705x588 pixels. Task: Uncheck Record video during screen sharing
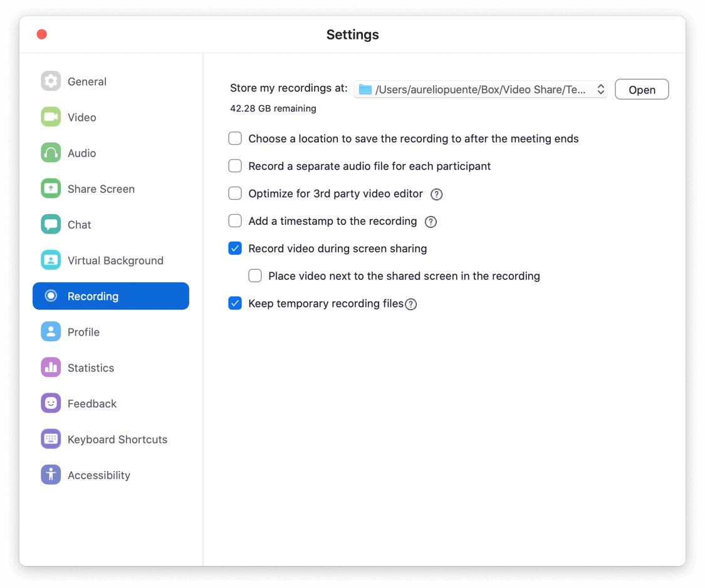click(235, 249)
